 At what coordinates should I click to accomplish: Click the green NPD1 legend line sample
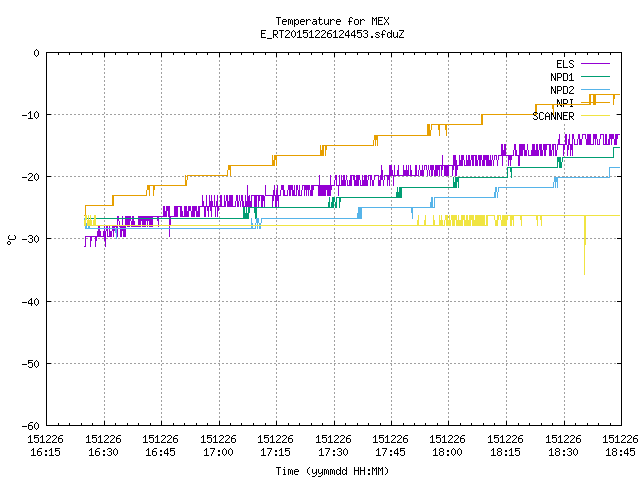595,77
